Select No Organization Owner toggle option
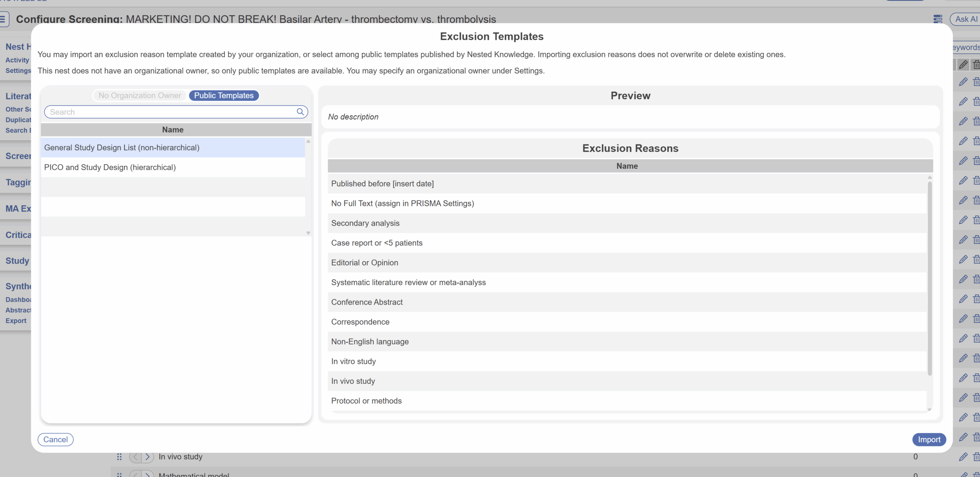Image resolution: width=980 pixels, height=477 pixels. point(140,95)
